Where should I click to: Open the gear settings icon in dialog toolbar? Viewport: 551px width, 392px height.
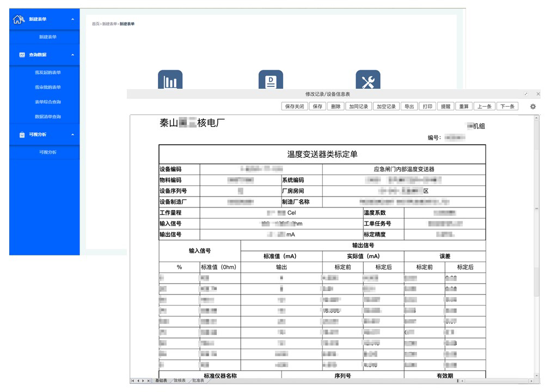[x=532, y=107]
